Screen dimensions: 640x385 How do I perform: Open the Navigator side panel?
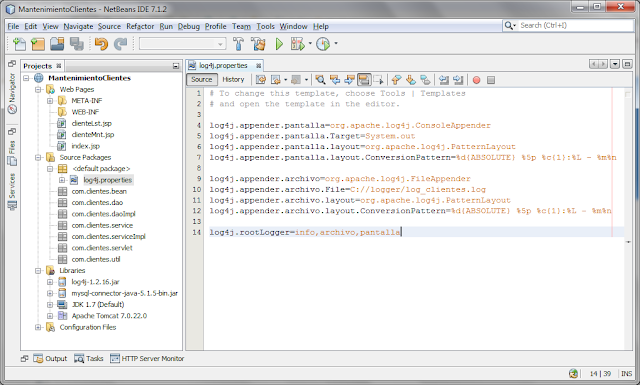pyautogui.click(x=12, y=93)
